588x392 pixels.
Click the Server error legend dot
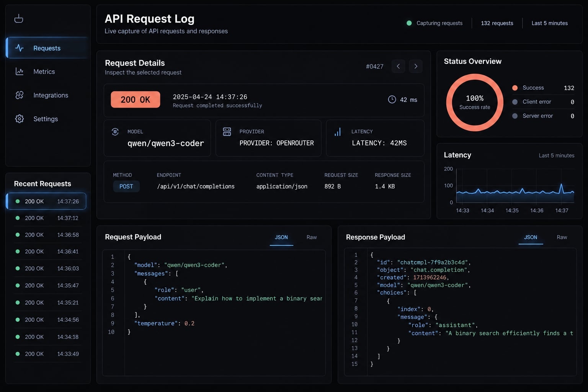click(x=515, y=116)
